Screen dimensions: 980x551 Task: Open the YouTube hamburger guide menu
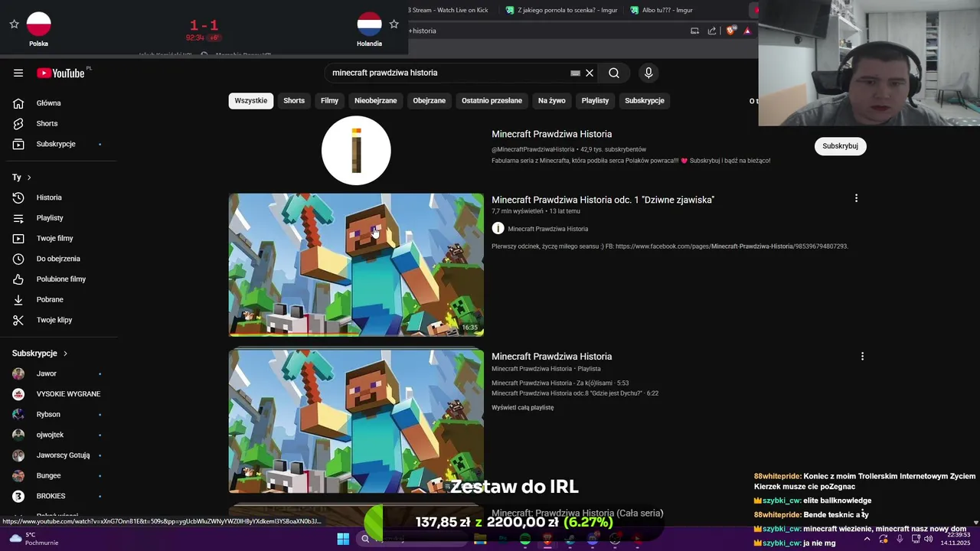click(x=18, y=73)
